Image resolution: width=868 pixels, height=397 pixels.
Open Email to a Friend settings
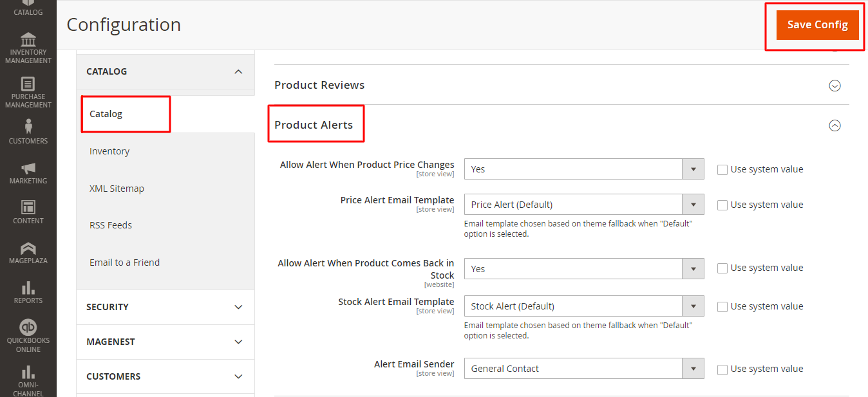[x=124, y=263]
